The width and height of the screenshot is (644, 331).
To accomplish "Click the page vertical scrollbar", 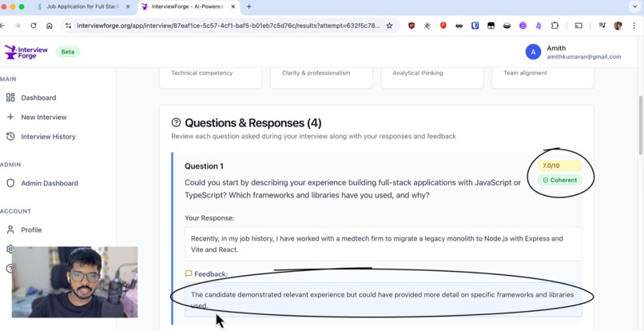I will (641, 125).
